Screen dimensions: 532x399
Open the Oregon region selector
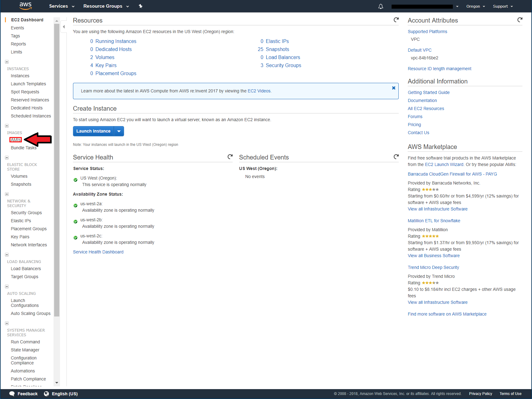[475, 6]
